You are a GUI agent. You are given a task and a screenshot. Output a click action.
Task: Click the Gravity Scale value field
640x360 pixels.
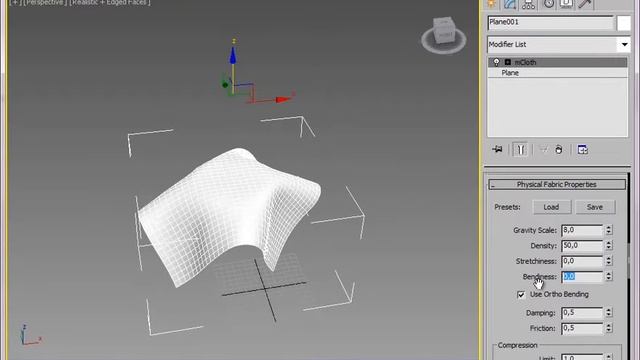(x=582, y=230)
